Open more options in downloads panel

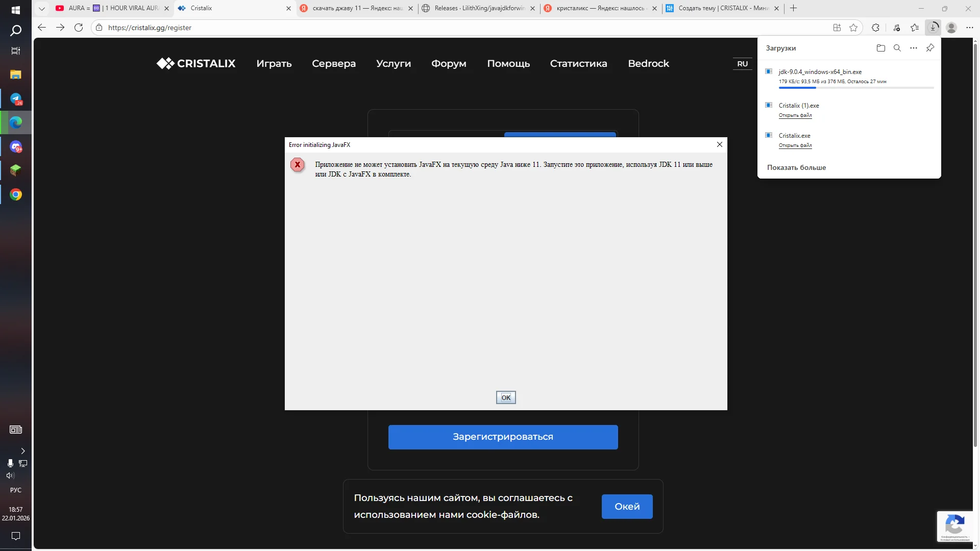[x=913, y=48]
